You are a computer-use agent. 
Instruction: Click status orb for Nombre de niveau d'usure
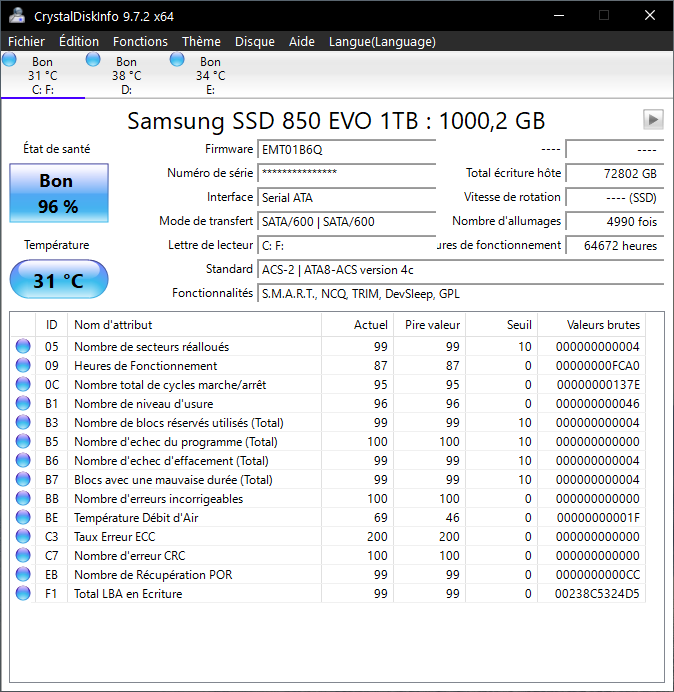click(x=23, y=403)
